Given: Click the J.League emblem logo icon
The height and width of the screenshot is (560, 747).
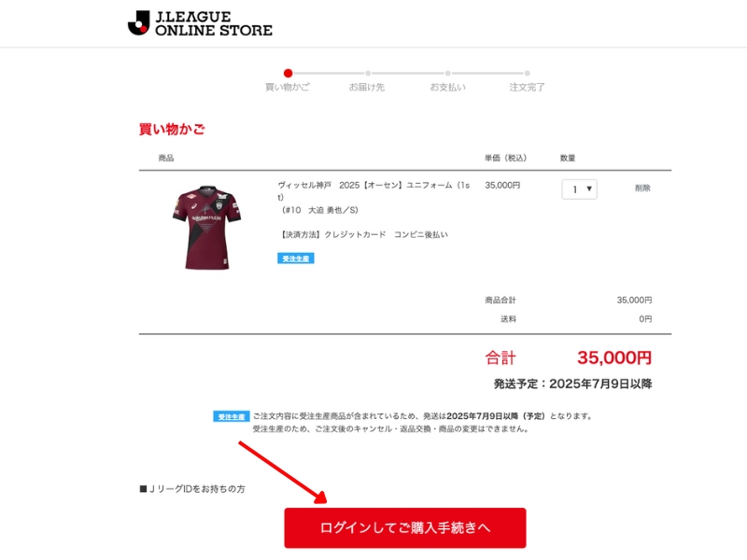Looking at the screenshot, I should [138, 22].
